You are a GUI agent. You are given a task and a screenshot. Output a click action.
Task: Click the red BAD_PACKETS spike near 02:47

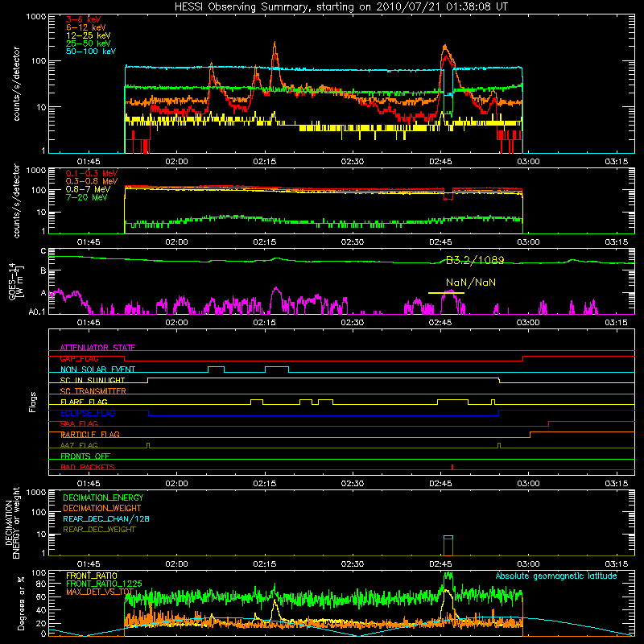pos(452,467)
